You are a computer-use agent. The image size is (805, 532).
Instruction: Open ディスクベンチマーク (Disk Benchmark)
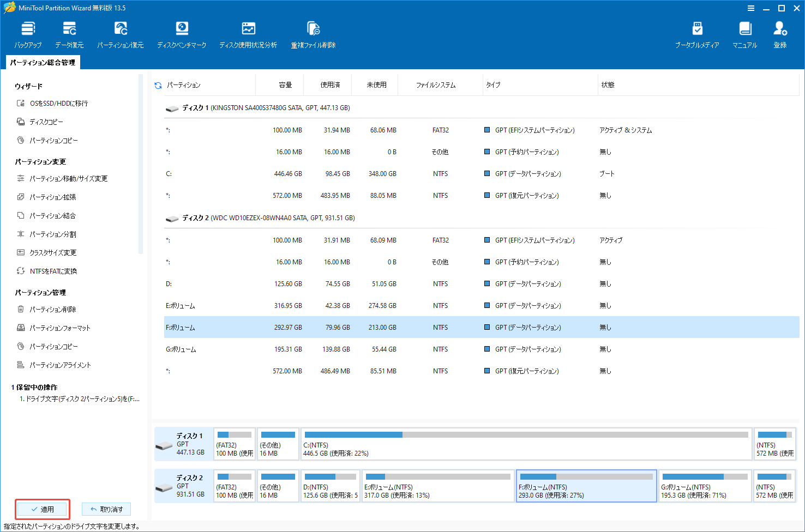coord(182,34)
